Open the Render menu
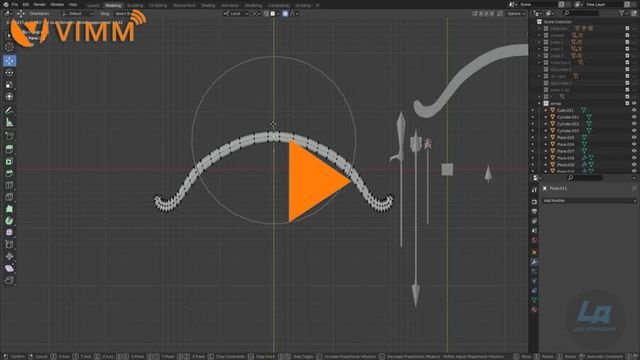This screenshot has height=360, width=640. 40,4
